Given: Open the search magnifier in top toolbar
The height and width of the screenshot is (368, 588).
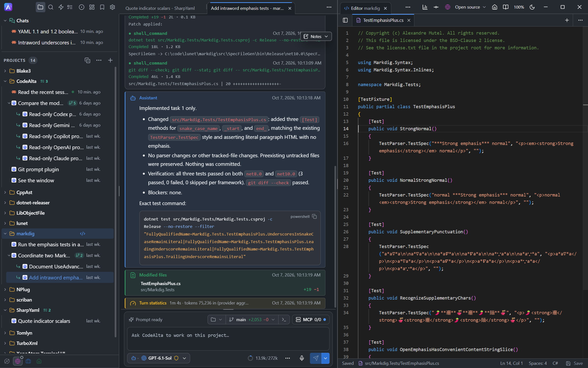Looking at the screenshot, I should tap(51, 7).
